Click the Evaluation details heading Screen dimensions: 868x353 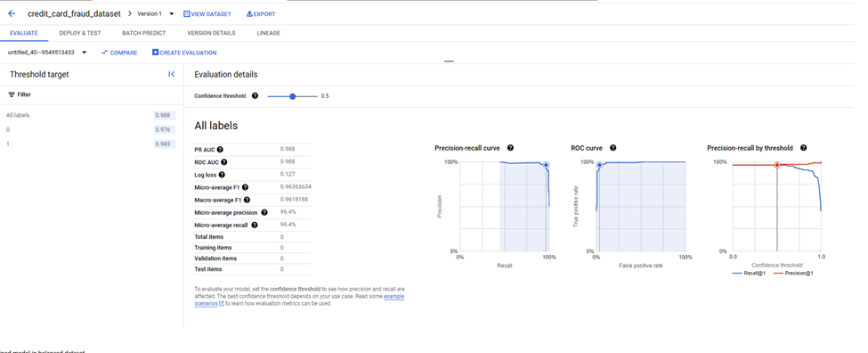click(226, 74)
